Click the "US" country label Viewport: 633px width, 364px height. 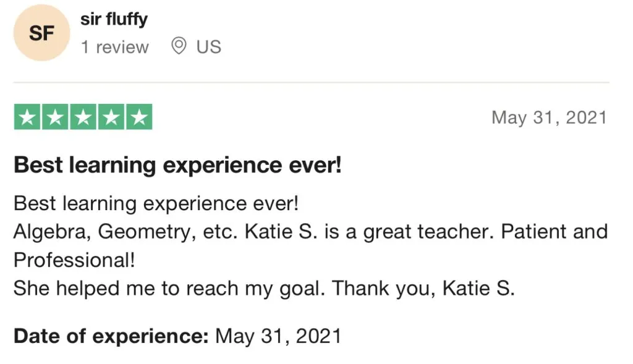(x=209, y=47)
